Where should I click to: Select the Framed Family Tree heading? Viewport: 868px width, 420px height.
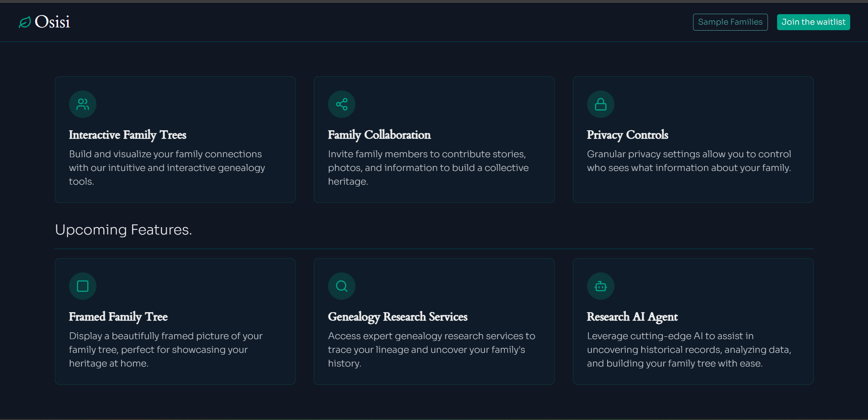tap(118, 317)
